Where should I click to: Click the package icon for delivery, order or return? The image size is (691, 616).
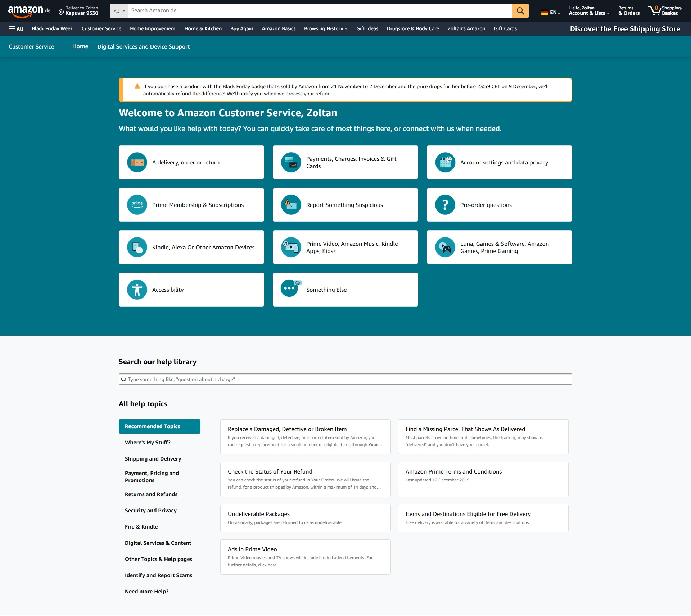(x=137, y=162)
